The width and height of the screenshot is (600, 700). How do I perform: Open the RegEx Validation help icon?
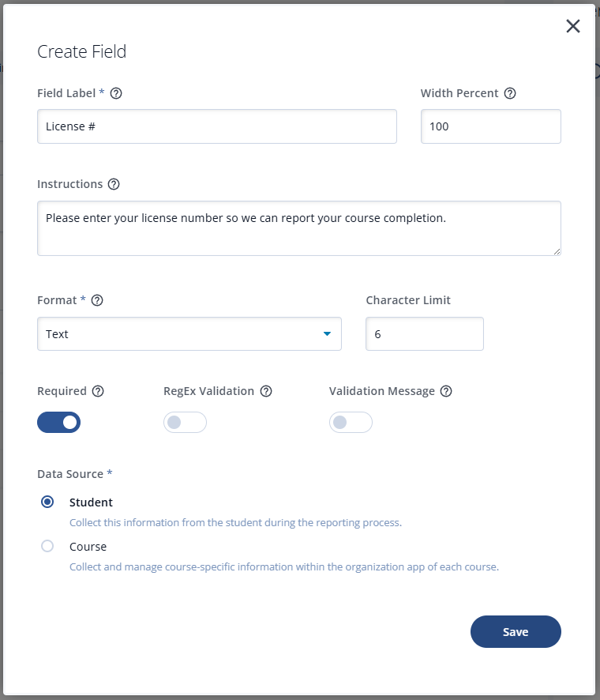click(x=266, y=391)
